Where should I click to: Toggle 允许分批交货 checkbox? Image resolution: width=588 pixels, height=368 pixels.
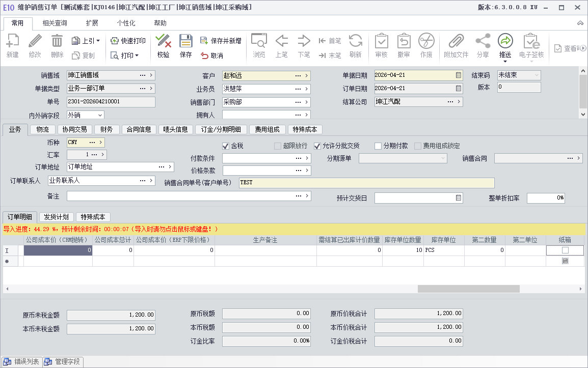click(x=317, y=146)
